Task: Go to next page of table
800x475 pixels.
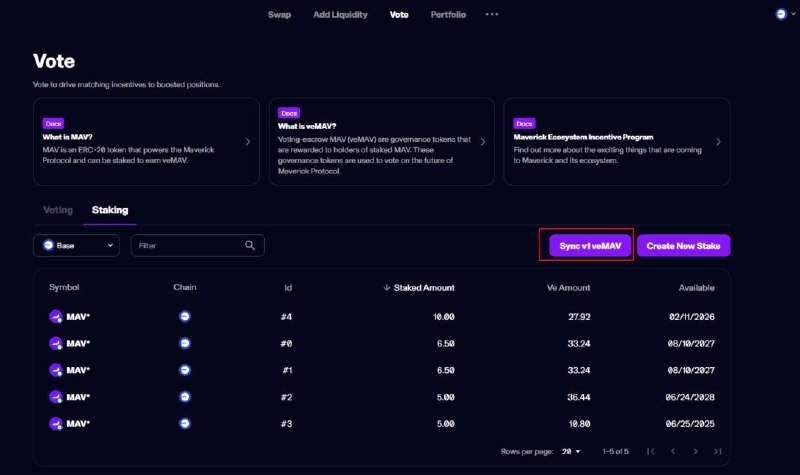Action: point(695,451)
